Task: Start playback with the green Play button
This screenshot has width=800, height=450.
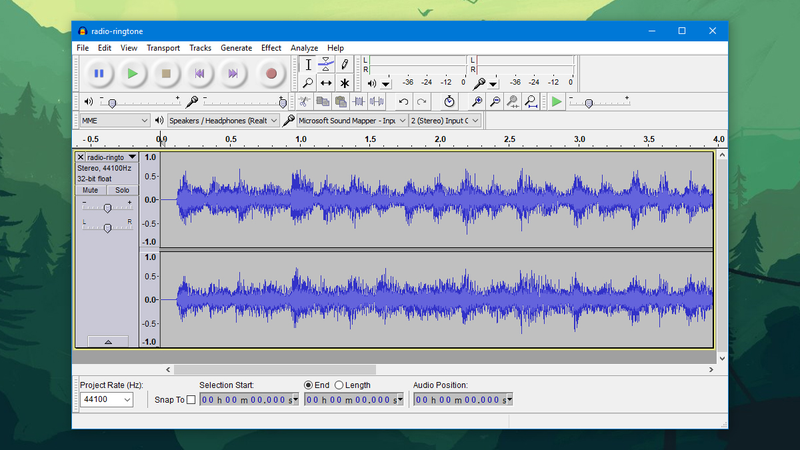Action: click(x=132, y=73)
